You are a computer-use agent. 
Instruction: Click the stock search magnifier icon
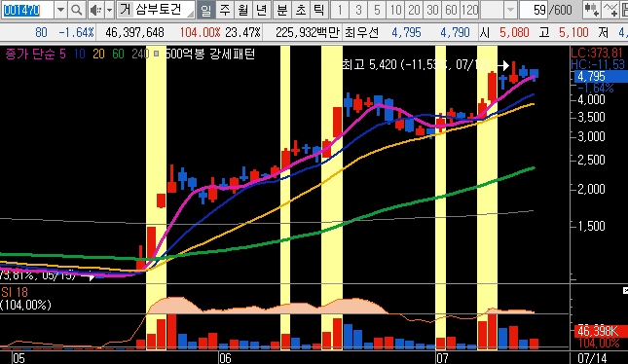[x=76, y=10]
